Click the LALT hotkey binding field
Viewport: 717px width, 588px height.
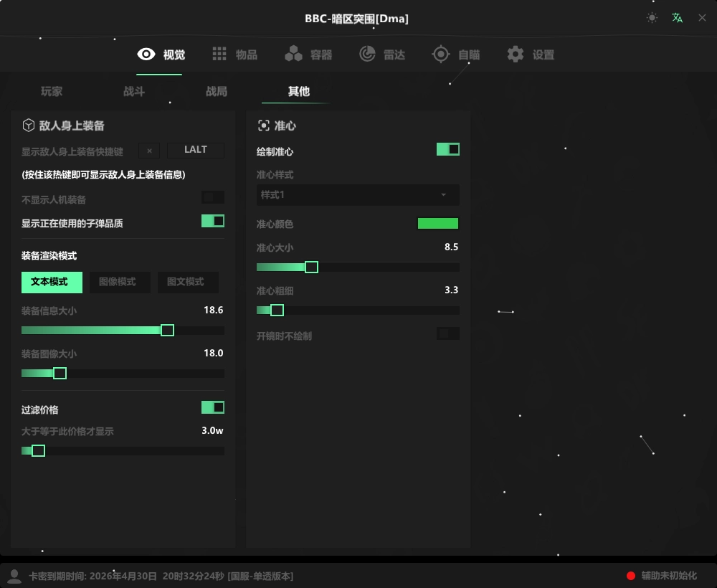[196, 151]
